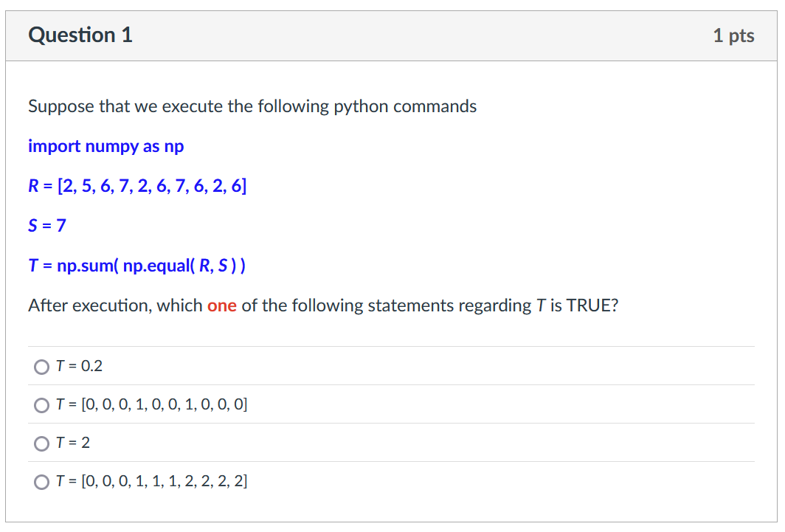Click the sentence starting with Suppose that we execute

pos(252,106)
